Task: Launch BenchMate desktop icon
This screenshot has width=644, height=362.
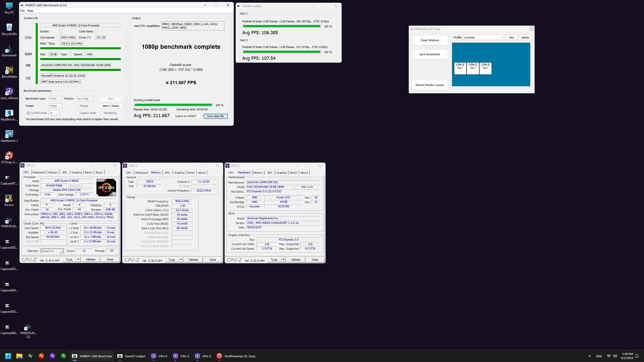Action: (9, 72)
